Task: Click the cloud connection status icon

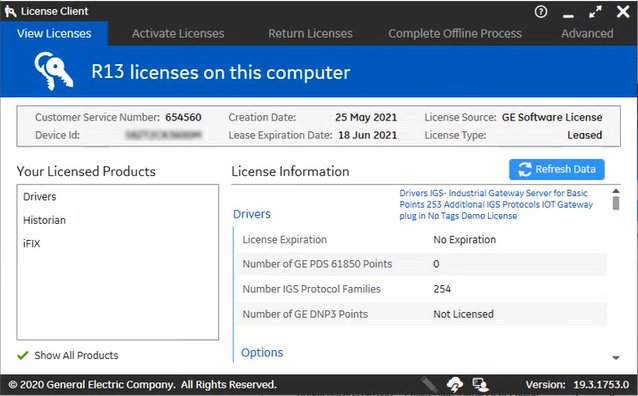Action: pyautogui.click(x=454, y=384)
